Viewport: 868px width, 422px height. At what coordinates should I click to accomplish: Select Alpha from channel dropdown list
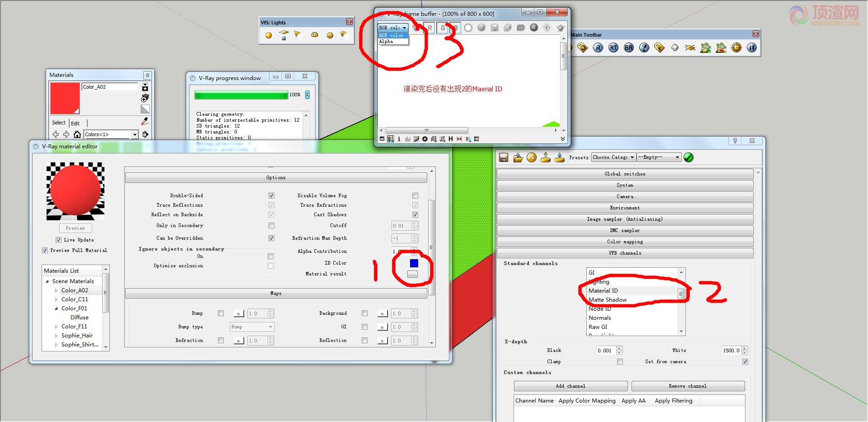[393, 42]
